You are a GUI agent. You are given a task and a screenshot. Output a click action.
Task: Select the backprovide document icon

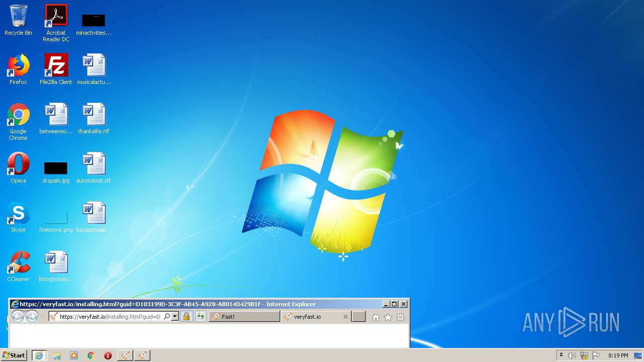(x=94, y=217)
